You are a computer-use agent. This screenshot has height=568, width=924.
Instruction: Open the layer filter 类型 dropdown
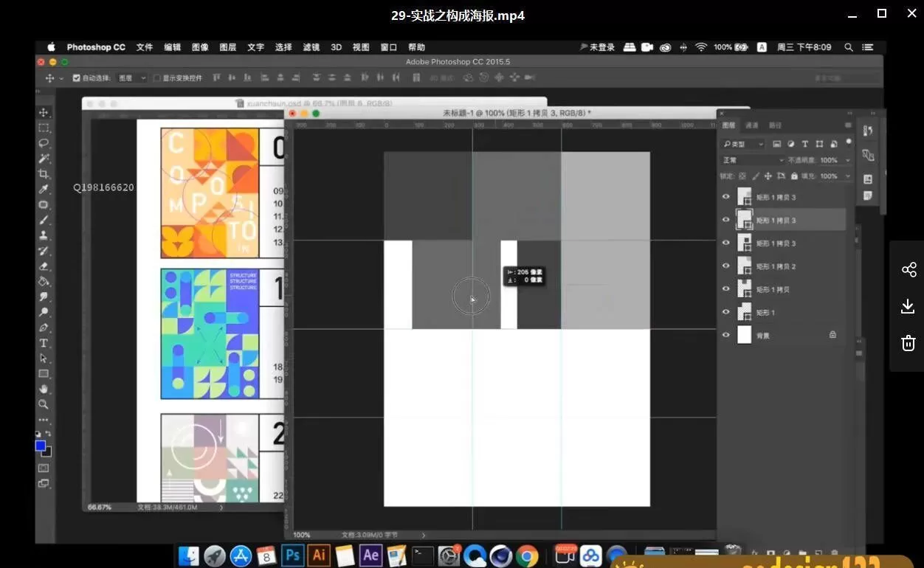point(744,144)
